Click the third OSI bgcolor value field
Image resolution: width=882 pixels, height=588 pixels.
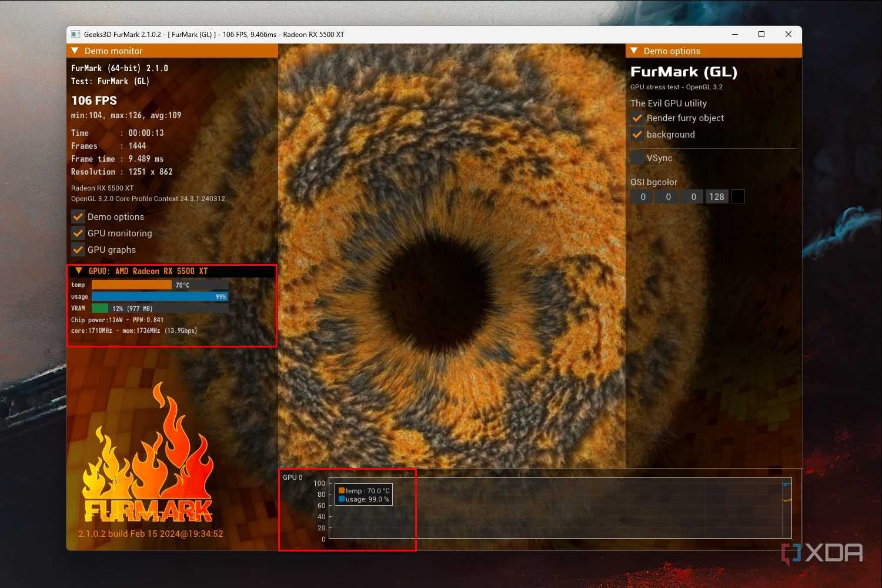pos(693,196)
